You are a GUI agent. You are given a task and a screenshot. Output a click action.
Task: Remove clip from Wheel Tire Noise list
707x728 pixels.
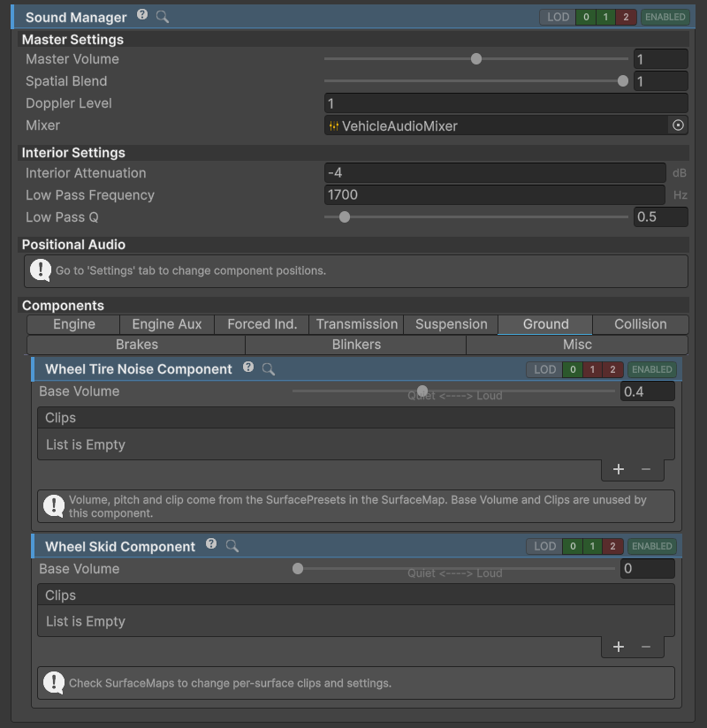tap(646, 469)
